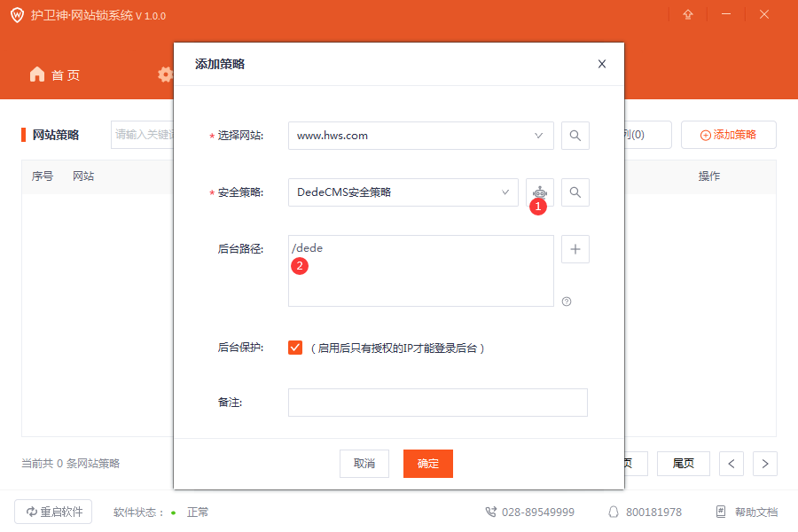Click the remarks input field
Viewport: 798px width, 532px height.
coord(438,403)
